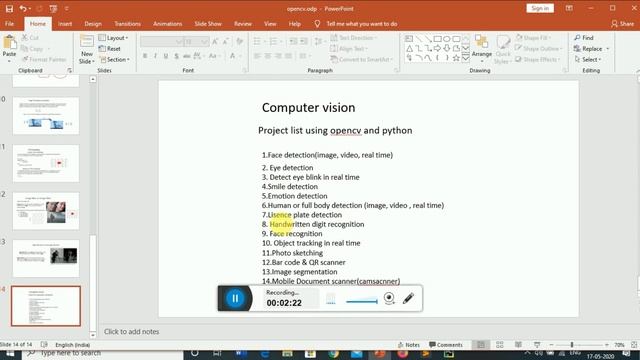Open the Replace dropdown arrow
The width and height of the screenshot is (640, 360).
click(x=608, y=49)
